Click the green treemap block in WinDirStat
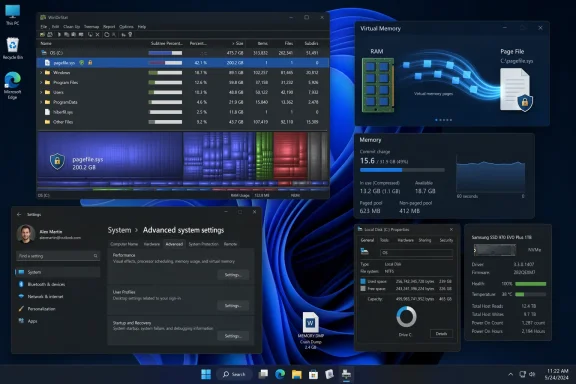The width and height of the screenshot is (576, 384). click(264, 156)
